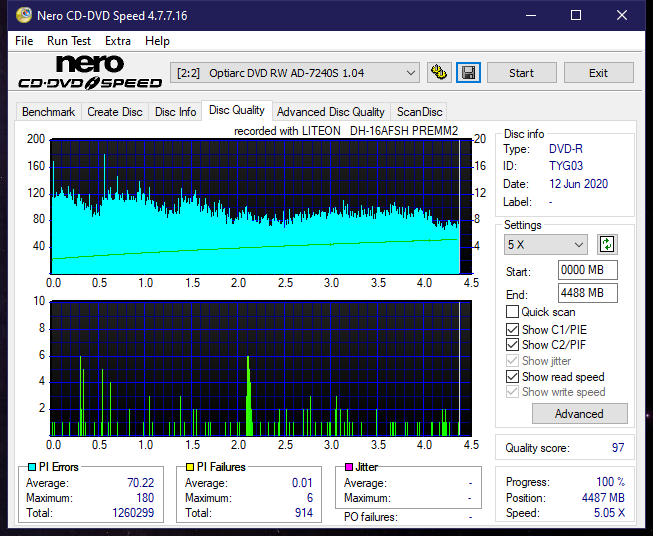
Task: Click the Progress value 100 %
Action: point(611,482)
